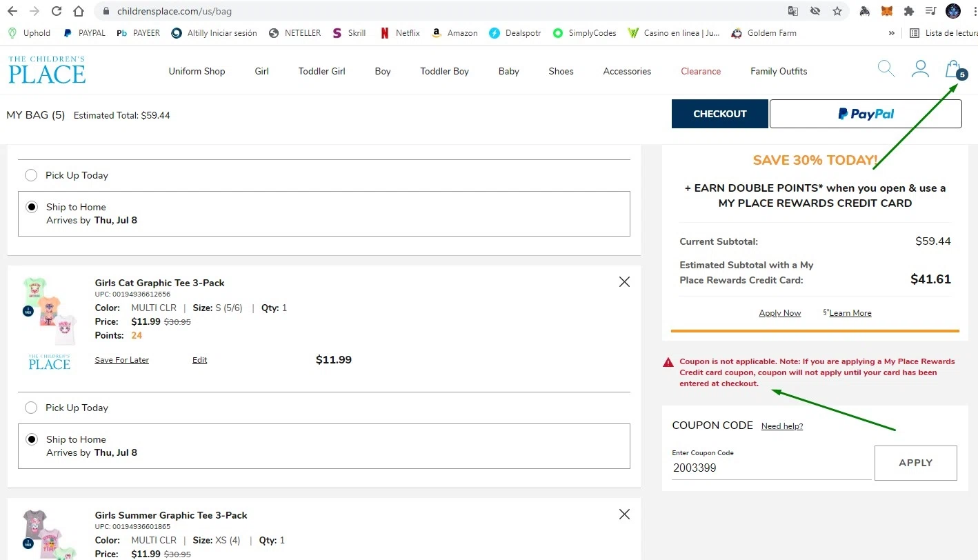Open the Uphold bookmark
Viewport: 978px width, 560px height.
tap(29, 32)
